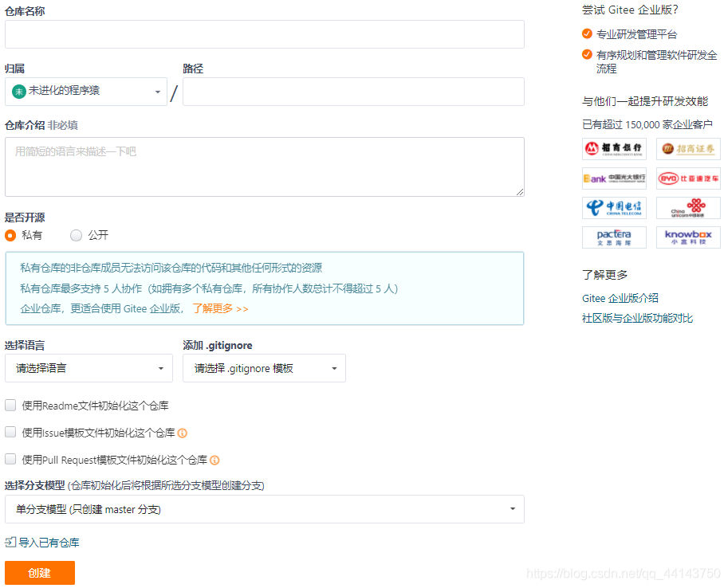Click info icon beside Pull Request template option
The image size is (728, 588).
[x=214, y=460]
